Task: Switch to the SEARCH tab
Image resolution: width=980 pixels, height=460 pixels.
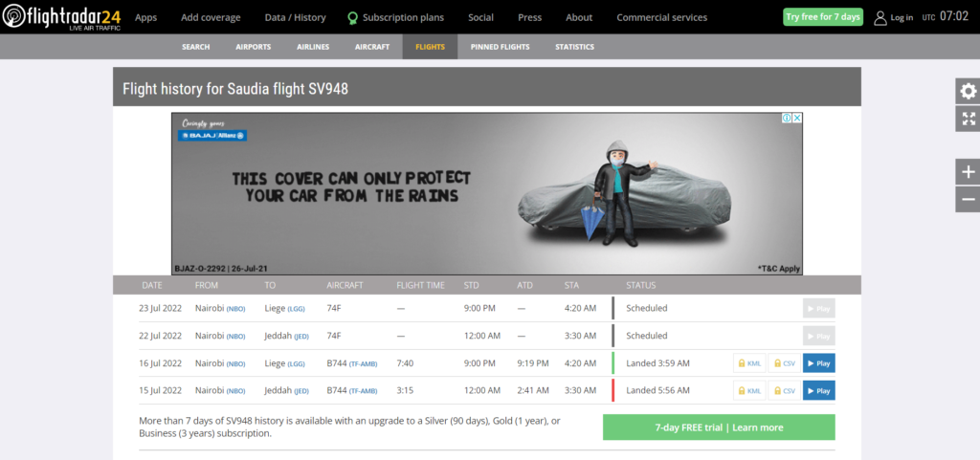Action: click(195, 47)
